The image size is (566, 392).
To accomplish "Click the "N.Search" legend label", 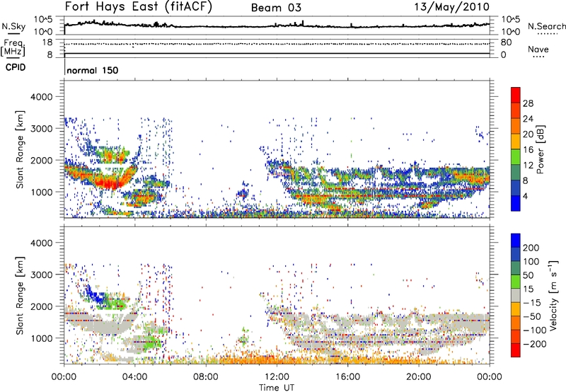I will [546, 26].
